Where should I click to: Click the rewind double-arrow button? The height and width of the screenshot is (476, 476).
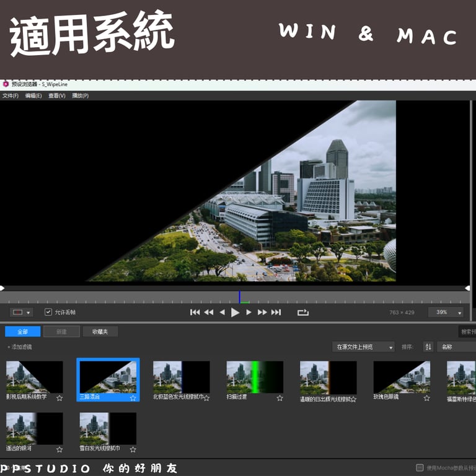click(208, 312)
